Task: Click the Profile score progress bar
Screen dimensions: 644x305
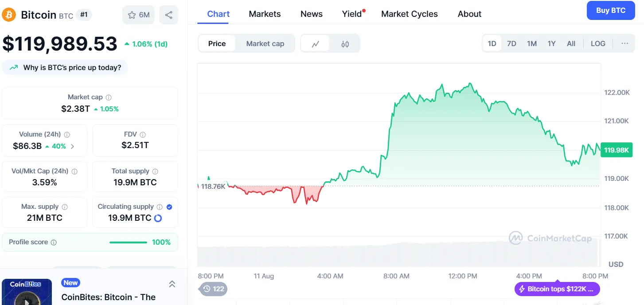Action: [x=128, y=242]
